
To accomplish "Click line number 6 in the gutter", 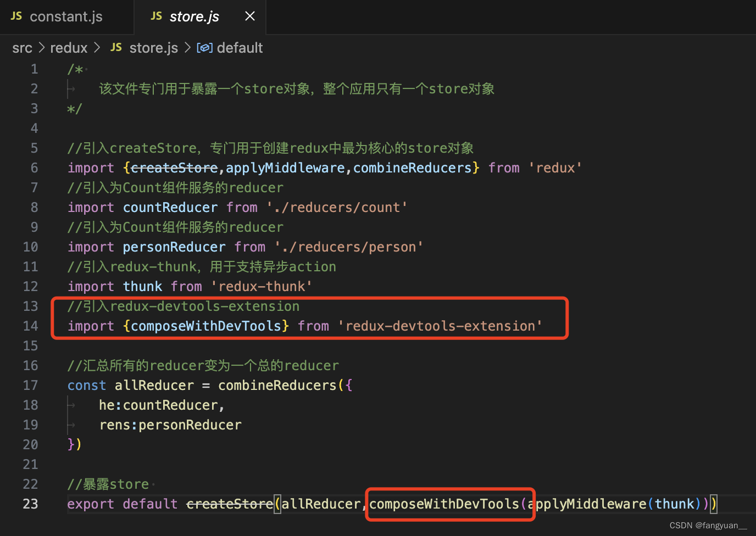I will (x=34, y=168).
